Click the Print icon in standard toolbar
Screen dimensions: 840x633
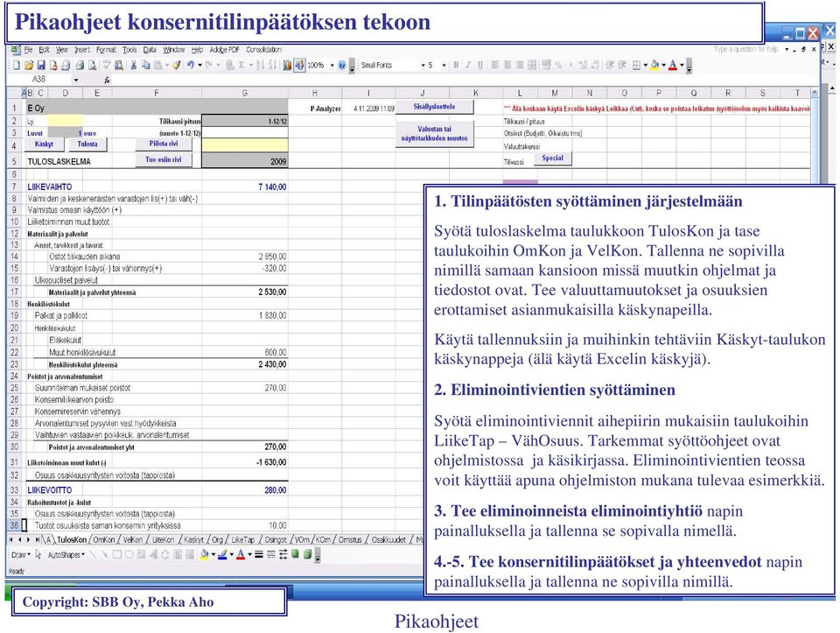pyautogui.click(x=80, y=65)
